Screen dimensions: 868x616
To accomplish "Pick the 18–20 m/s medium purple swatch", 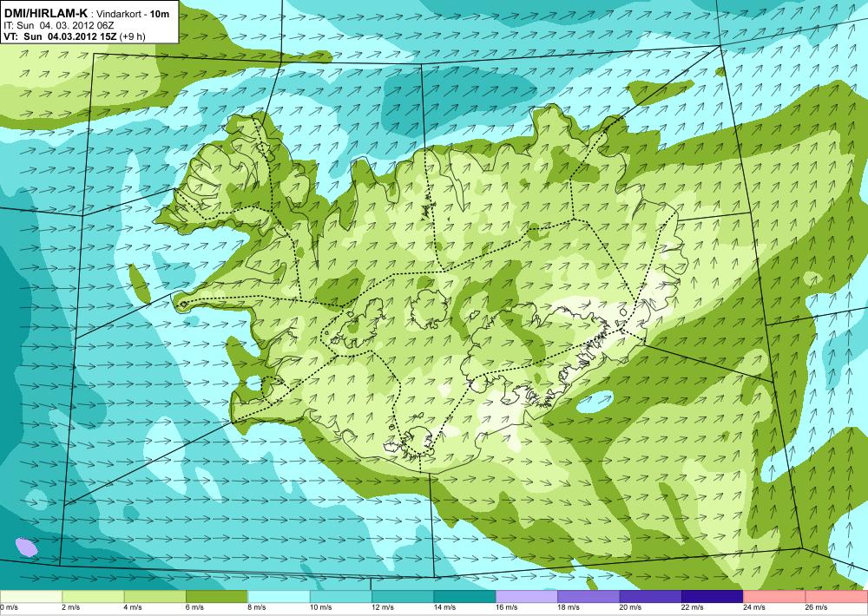I will (x=589, y=597).
